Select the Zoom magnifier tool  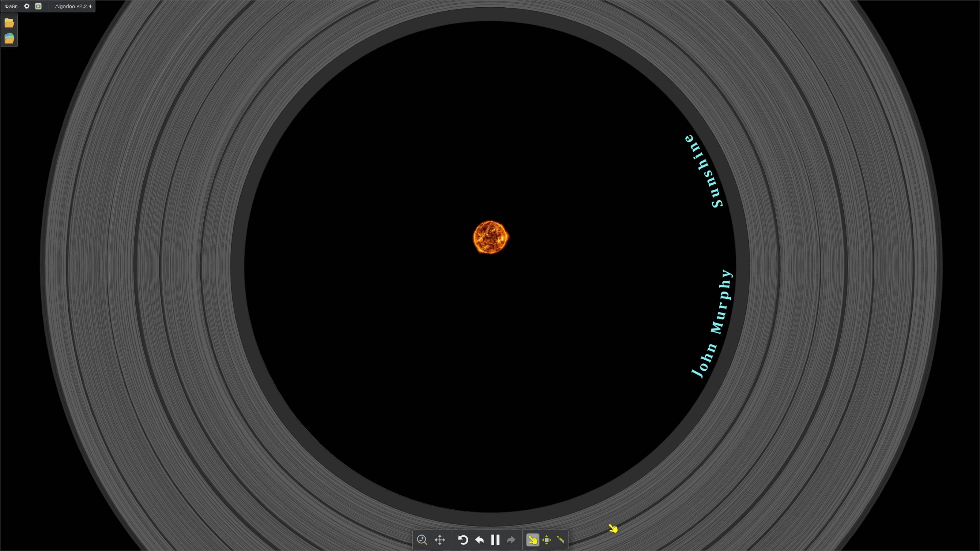tap(422, 540)
